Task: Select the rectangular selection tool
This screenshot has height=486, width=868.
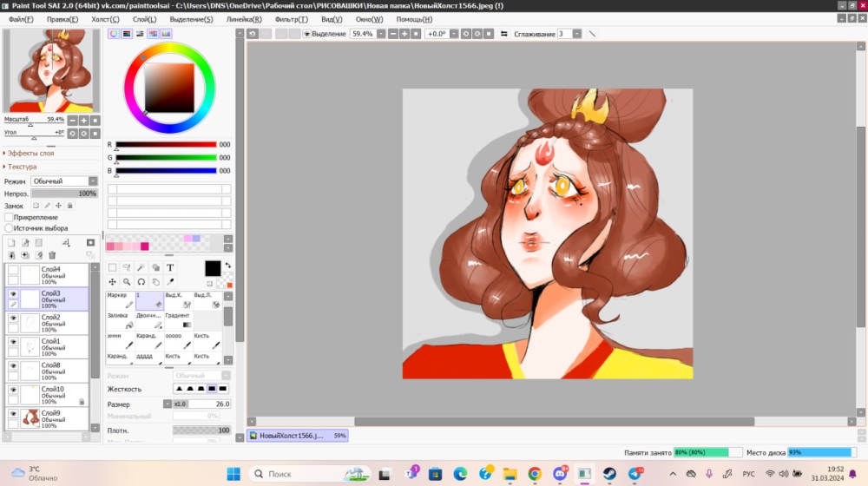Action: click(x=112, y=268)
